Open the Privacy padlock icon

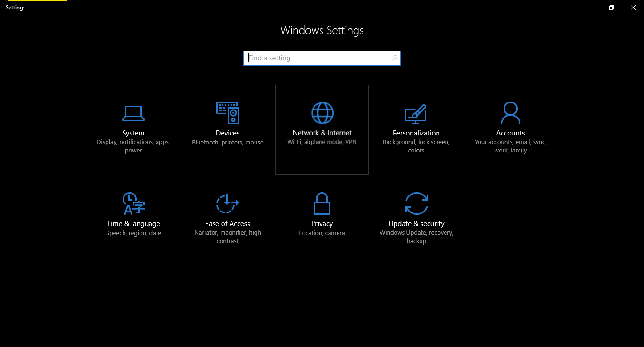[x=322, y=203]
